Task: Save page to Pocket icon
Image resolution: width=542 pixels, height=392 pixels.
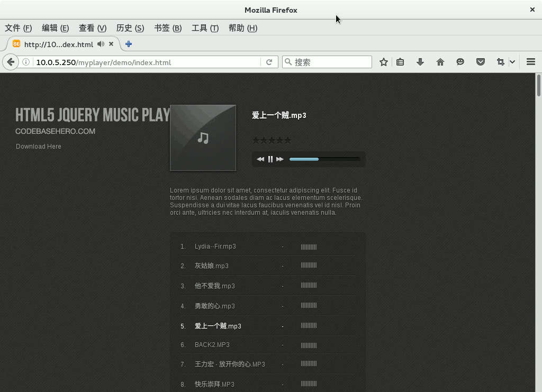Action: [x=481, y=62]
